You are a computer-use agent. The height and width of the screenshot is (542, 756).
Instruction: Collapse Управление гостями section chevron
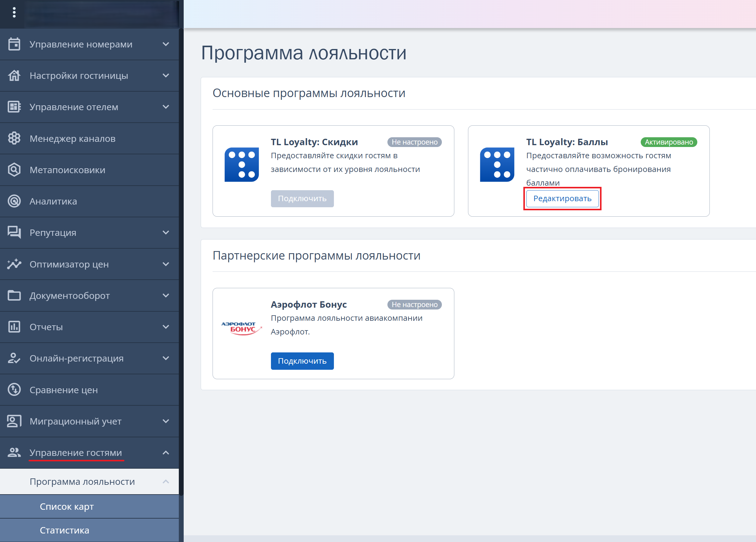click(166, 453)
